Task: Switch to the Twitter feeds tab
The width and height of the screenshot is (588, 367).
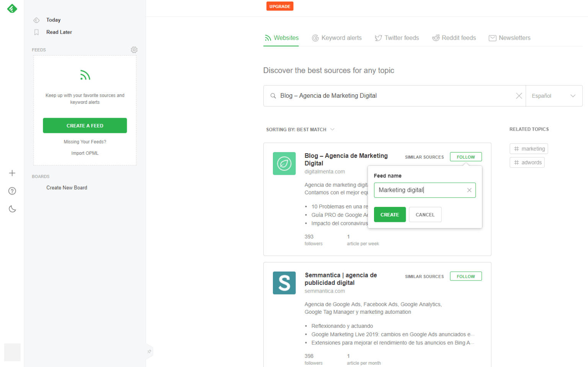Action: [x=397, y=38]
